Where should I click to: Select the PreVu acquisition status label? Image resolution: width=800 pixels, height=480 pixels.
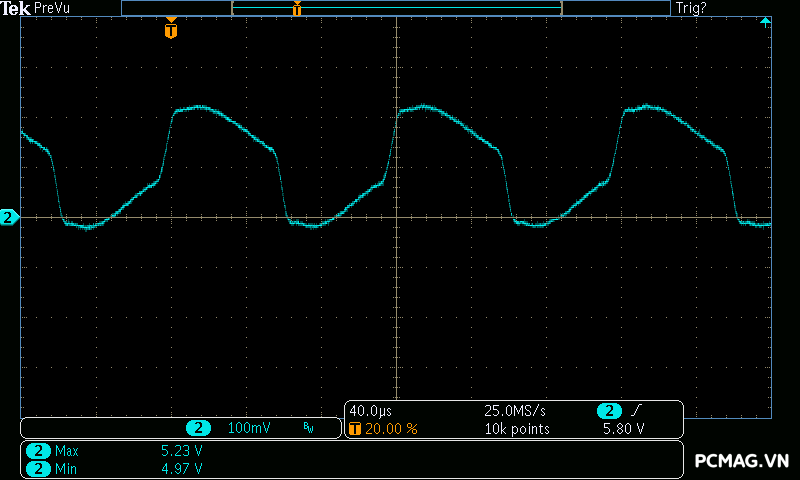tap(51, 8)
